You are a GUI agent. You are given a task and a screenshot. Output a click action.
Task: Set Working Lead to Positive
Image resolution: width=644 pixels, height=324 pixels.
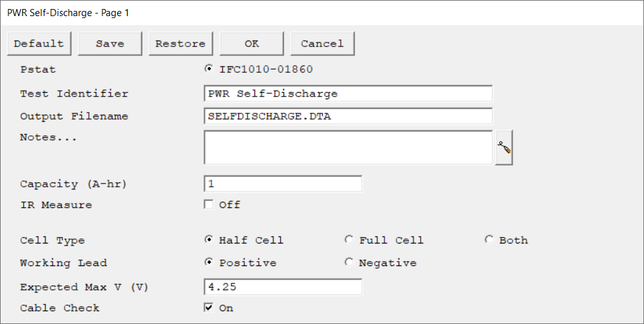tap(209, 262)
